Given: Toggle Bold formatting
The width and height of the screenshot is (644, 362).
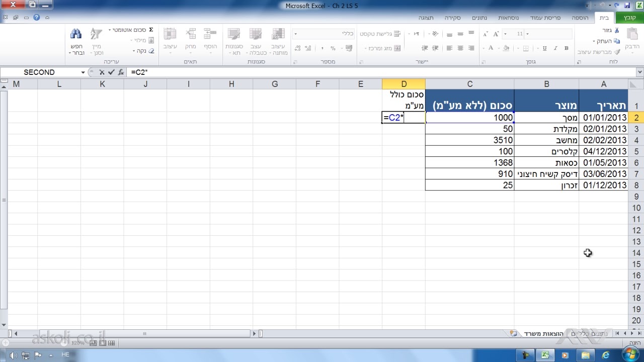Looking at the screenshot, I should tap(567, 48).
